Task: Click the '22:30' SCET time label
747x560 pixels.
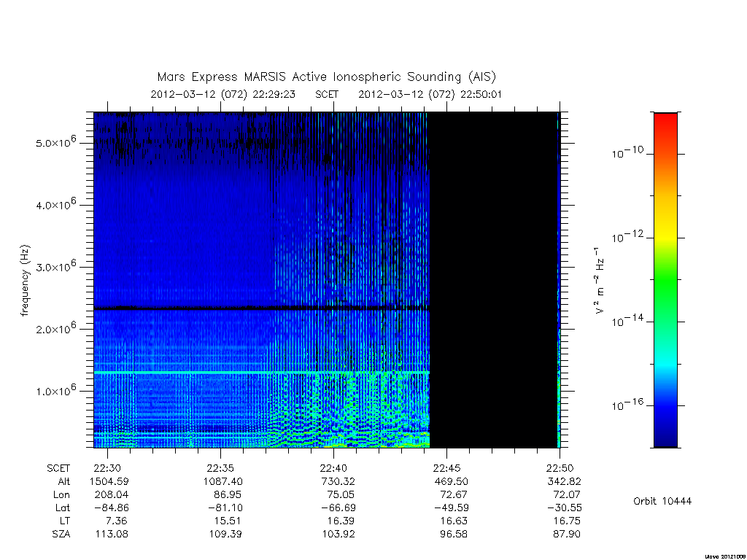Action: coord(107,468)
